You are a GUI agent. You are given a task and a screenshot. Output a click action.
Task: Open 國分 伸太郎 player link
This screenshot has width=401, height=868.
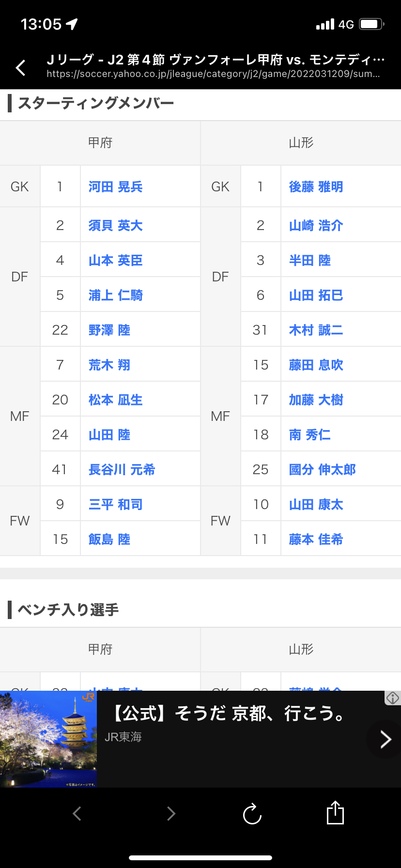tap(322, 470)
